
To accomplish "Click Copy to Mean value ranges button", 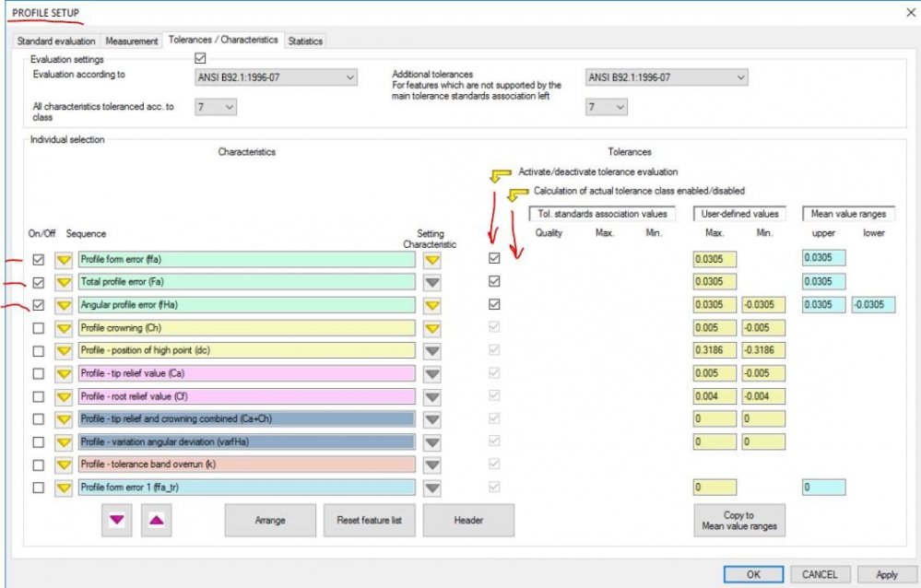I will (x=738, y=521).
